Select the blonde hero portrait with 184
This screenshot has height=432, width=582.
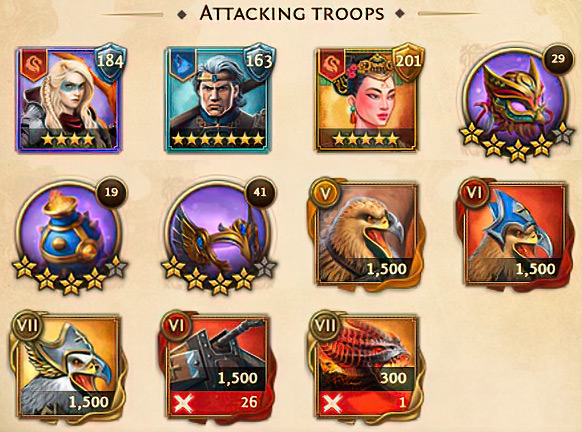69,100
